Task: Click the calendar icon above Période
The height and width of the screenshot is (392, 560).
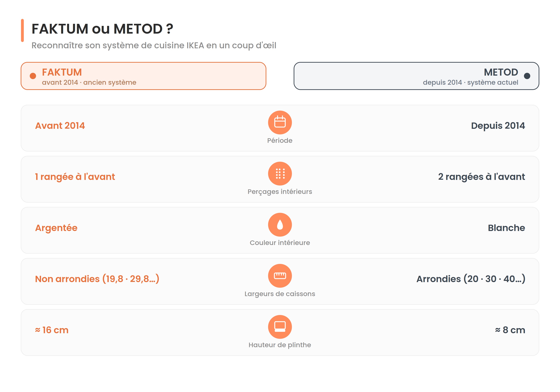Action: pyautogui.click(x=280, y=122)
